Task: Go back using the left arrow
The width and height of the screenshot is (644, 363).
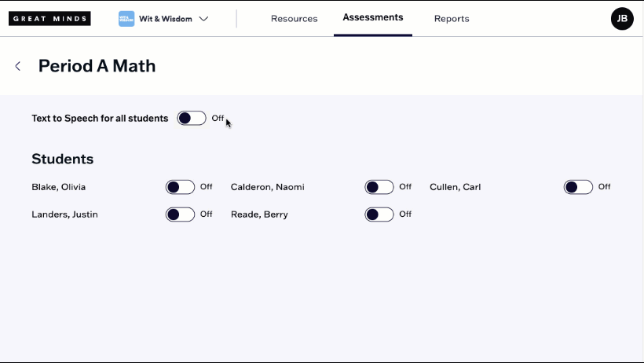Action: click(17, 66)
